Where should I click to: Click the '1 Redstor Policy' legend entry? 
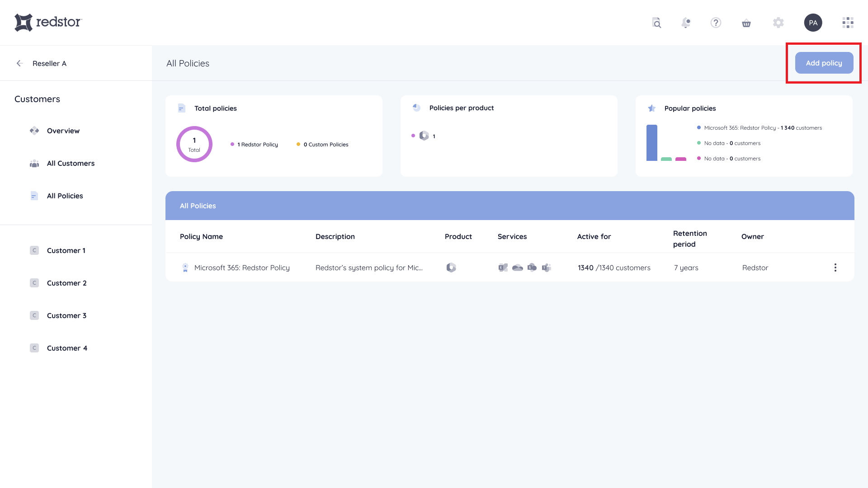254,145
